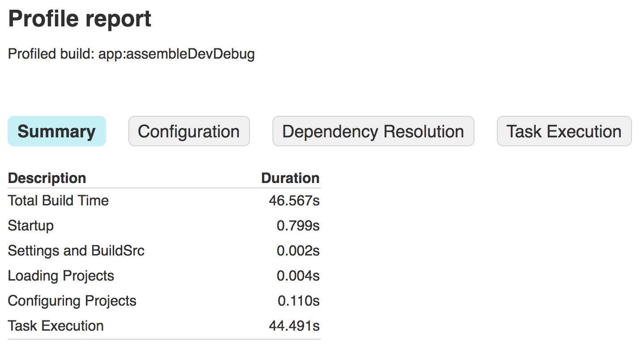Click the Startup row label
Screen dimensions: 644x349
click(31, 226)
